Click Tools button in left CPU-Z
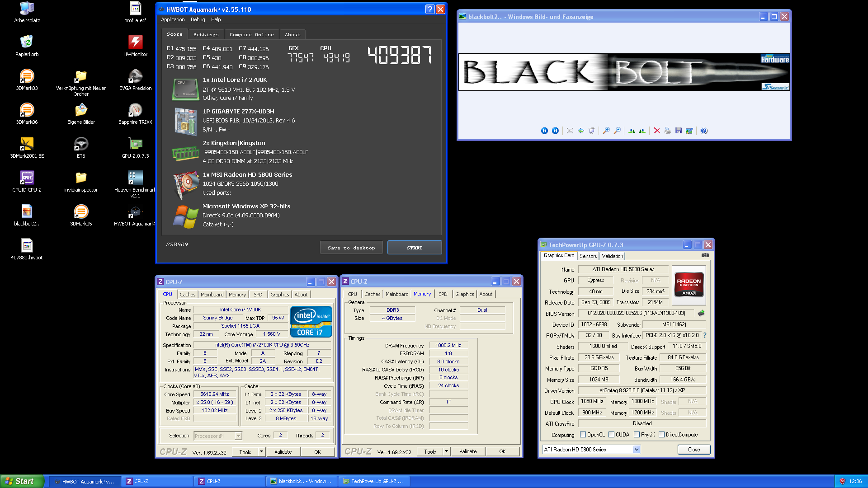 [245, 452]
